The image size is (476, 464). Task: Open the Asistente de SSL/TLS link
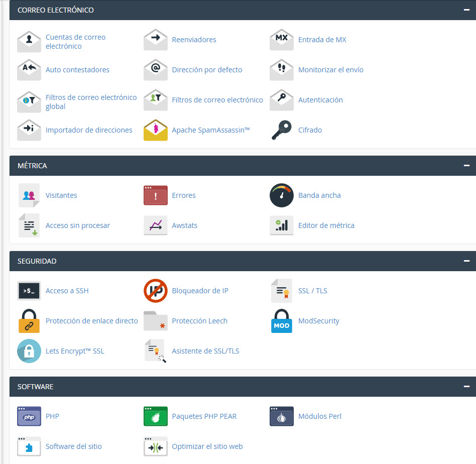[x=205, y=351]
